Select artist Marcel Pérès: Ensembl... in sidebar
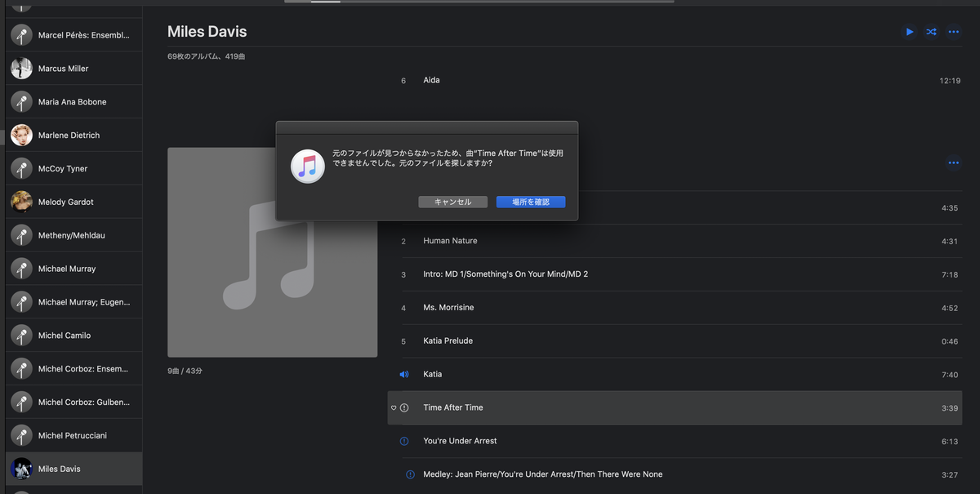 point(74,35)
